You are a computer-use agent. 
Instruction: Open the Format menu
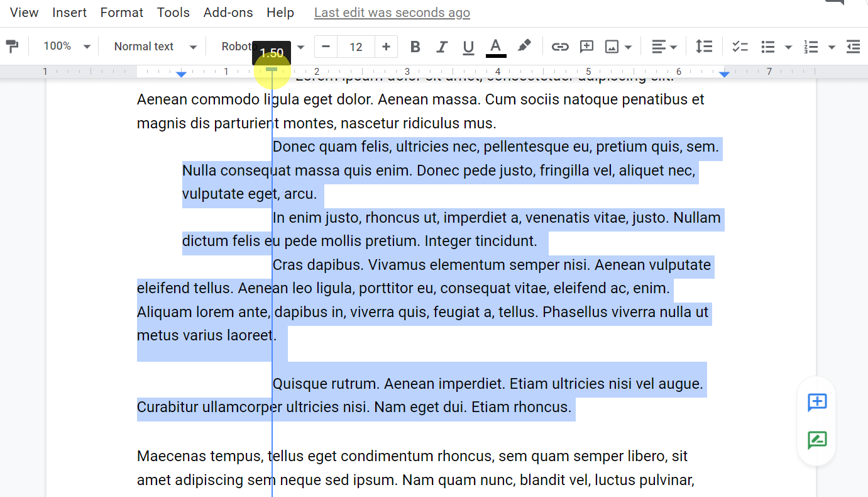[x=122, y=13]
